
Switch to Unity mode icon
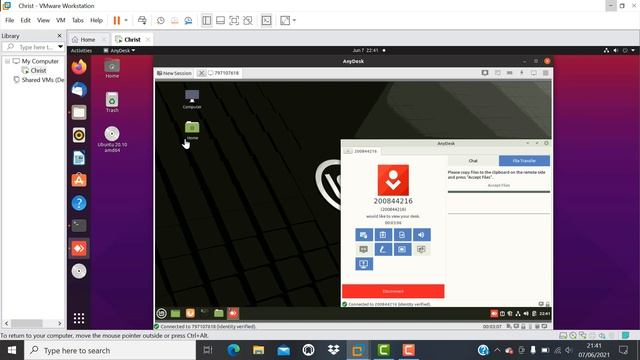[248, 20]
